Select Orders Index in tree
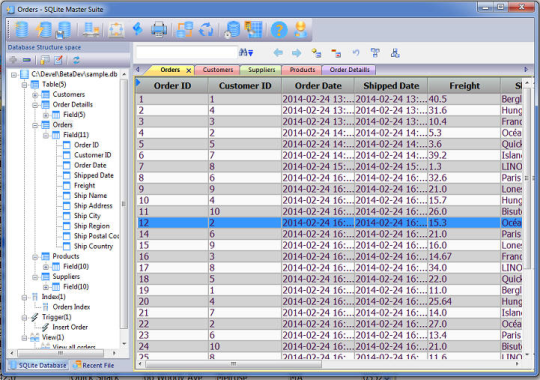 [71, 307]
